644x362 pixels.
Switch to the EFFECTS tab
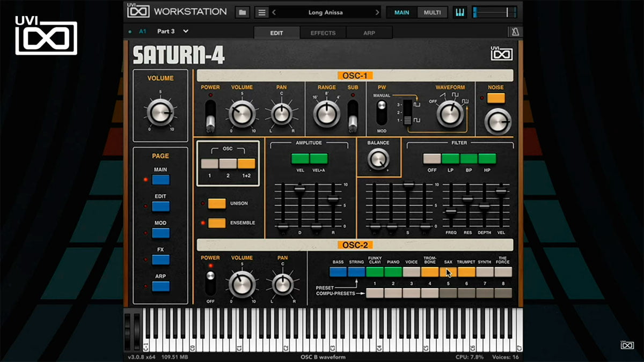coord(323,33)
